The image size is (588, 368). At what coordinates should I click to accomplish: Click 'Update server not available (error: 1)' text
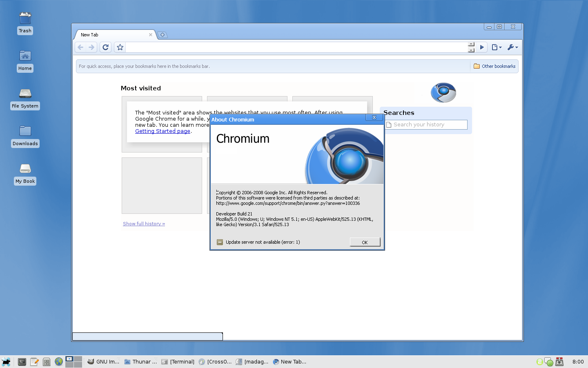263,242
